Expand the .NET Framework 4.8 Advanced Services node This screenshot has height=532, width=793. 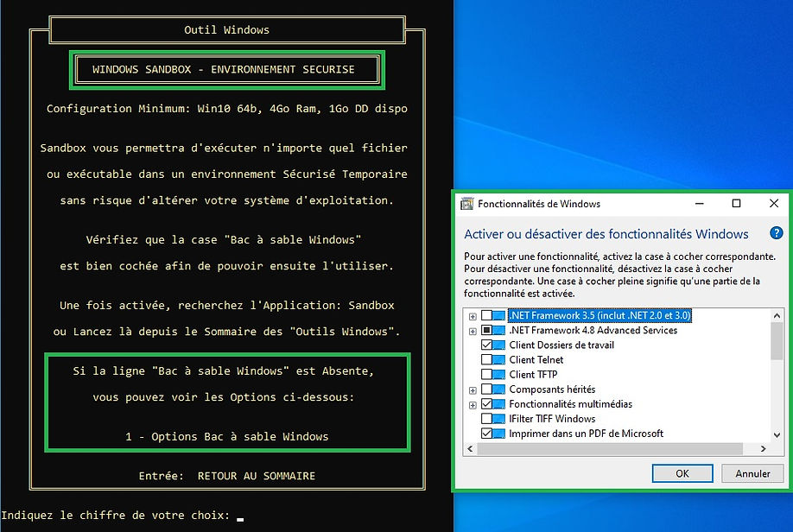click(473, 332)
